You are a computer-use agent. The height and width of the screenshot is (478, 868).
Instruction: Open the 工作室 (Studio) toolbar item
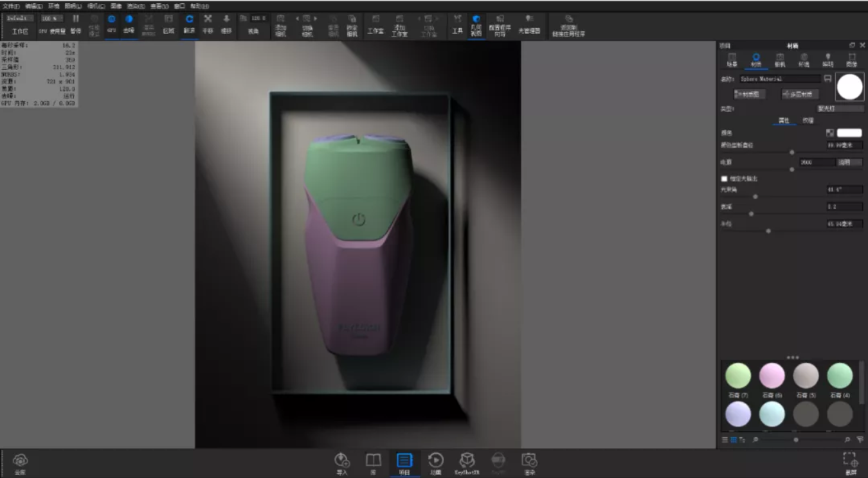click(x=375, y=23)
